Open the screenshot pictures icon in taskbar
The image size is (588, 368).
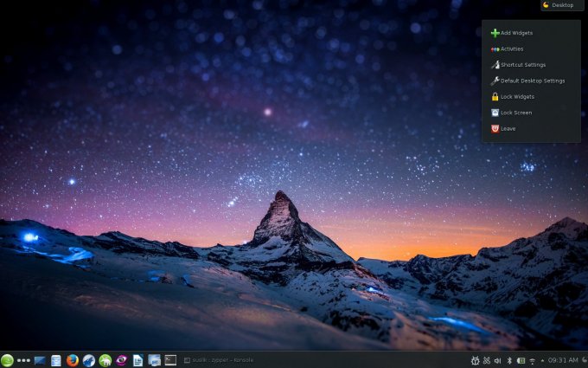click(154, 360)
